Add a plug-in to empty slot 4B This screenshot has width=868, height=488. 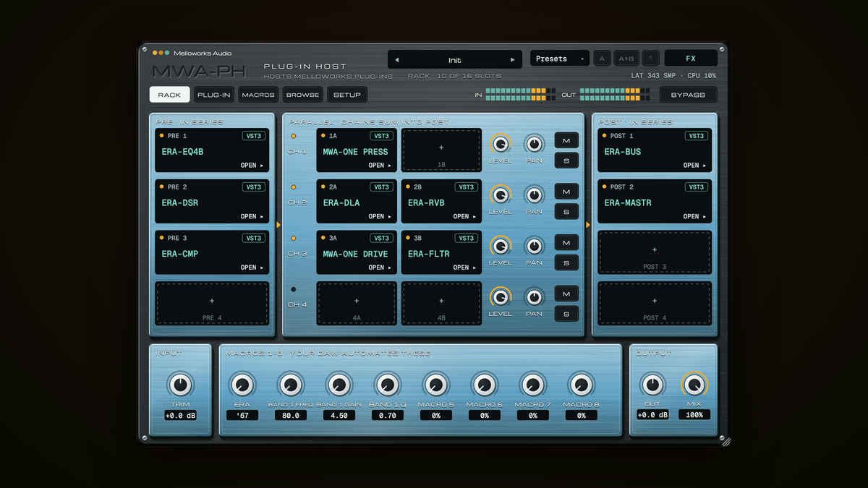tap(441, 304)
